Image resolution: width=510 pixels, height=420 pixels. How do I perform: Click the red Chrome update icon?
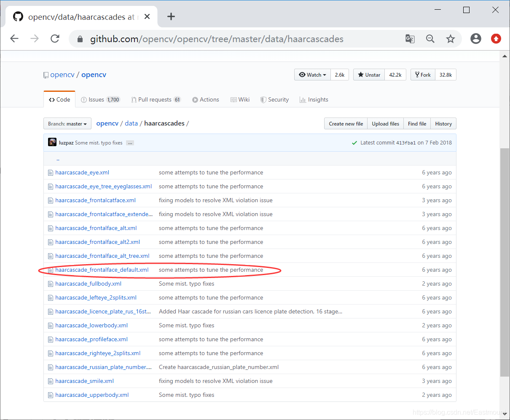tap(496, 39)
